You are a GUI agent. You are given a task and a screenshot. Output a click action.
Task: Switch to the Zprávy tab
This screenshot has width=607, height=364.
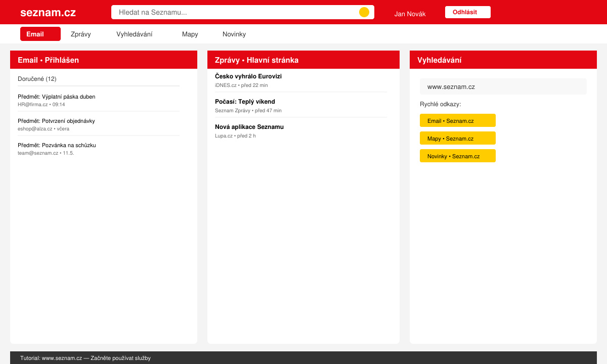[x=81, y=34]
